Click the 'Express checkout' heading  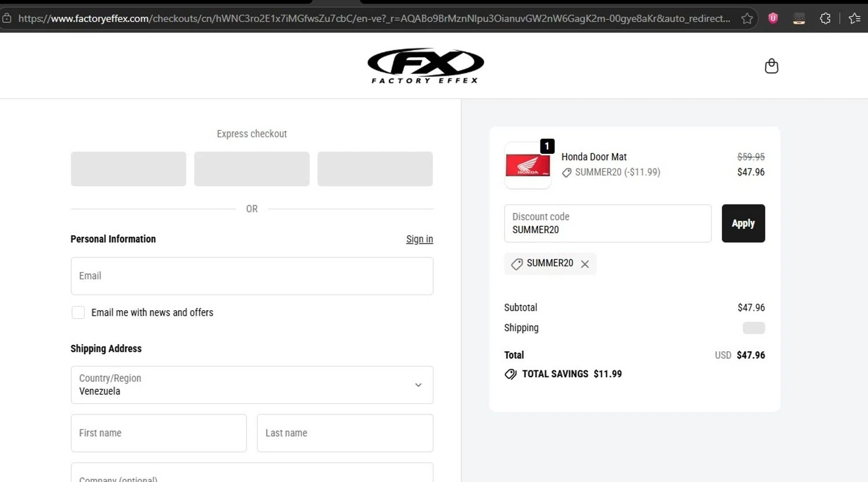click(252, 134)
